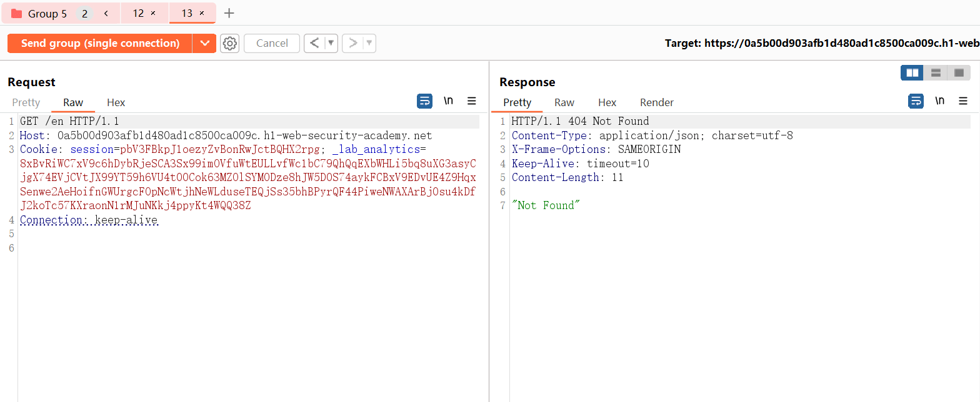Open the Request panel hamburger menu
This screenshot has height=402, width=980.
(x=472, y=101)
